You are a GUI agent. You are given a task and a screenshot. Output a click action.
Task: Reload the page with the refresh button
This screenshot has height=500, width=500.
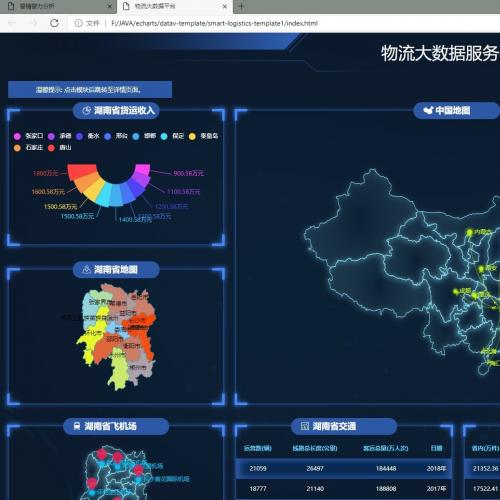tap(54, 23)
